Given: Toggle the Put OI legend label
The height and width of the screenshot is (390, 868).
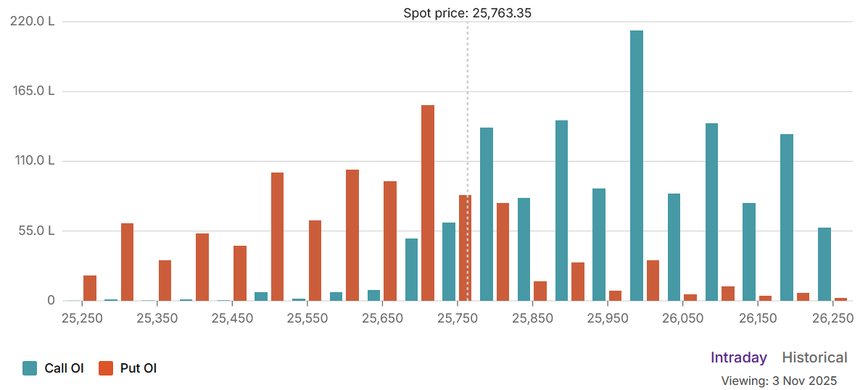Looking at the screenshot, I should point(139,368).
